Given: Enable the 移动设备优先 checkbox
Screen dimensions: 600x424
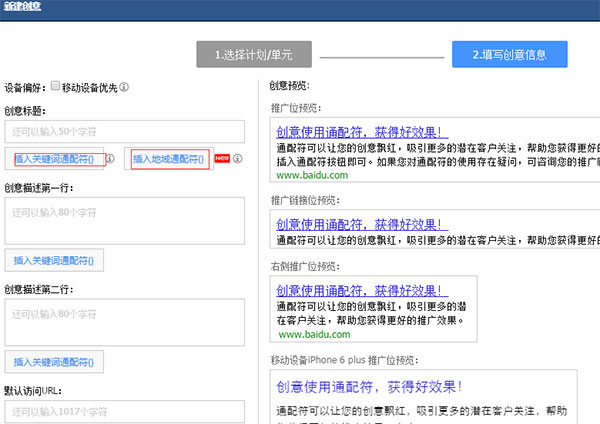Looking at the screenshot, I should tap(56, 87).
